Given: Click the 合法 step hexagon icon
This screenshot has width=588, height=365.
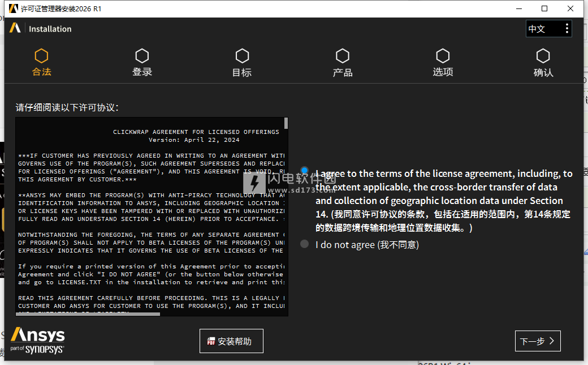Looking at the screenshot, I should click(x=41, y=56).
